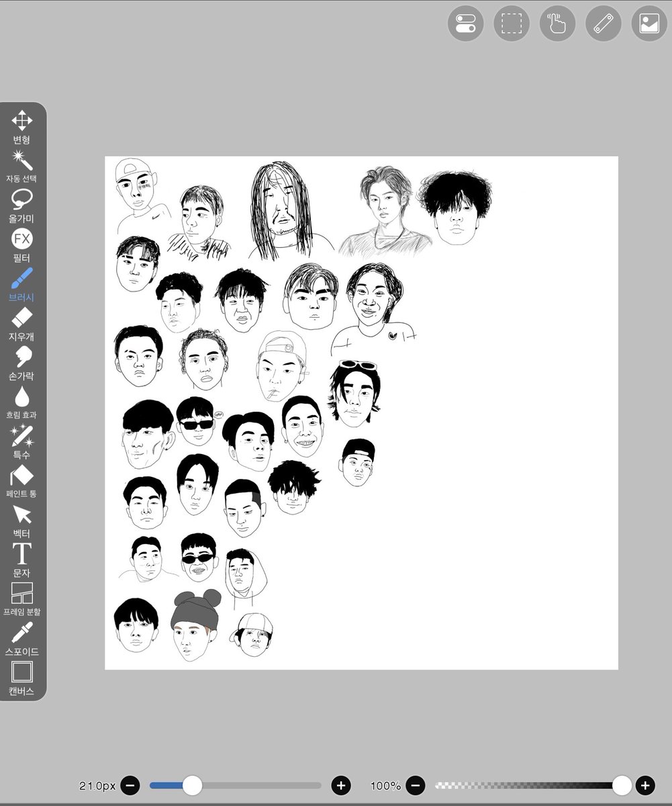Open the selection area dashed-square button
672x806 pixels.
pos(512,23)
